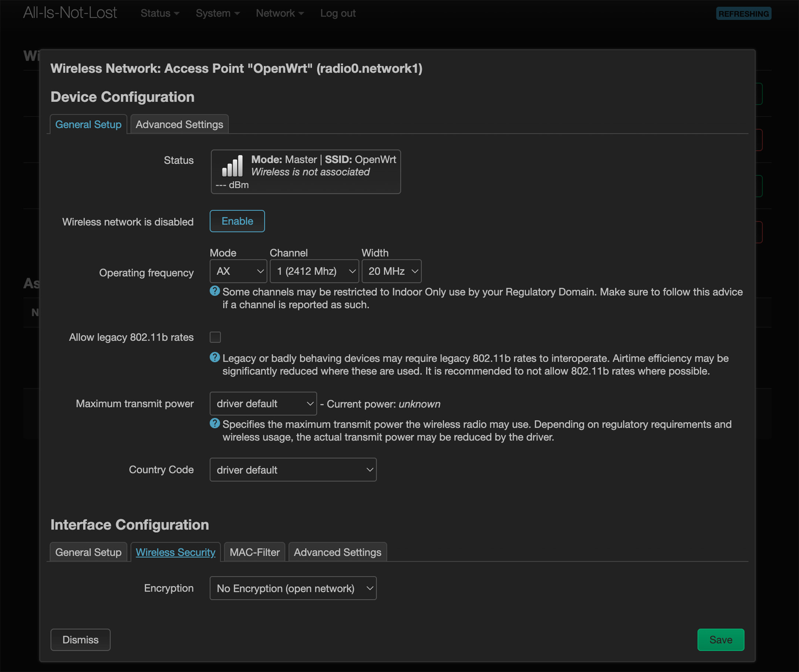Open the MAC-Filter tab

254,552
